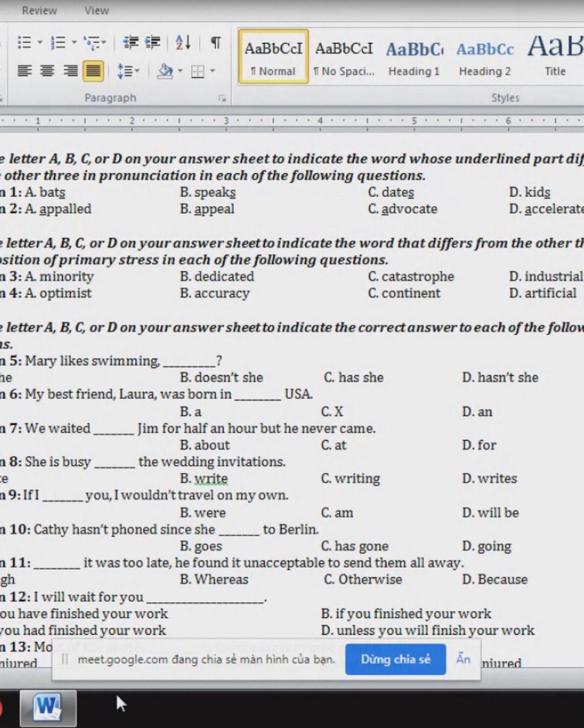Click the horizontal ruler at mark 4

[x=319, y=121]
